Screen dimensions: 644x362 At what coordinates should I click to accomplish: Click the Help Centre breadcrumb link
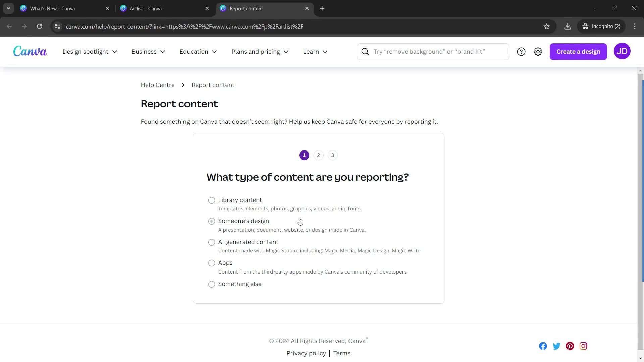[158, 85]
